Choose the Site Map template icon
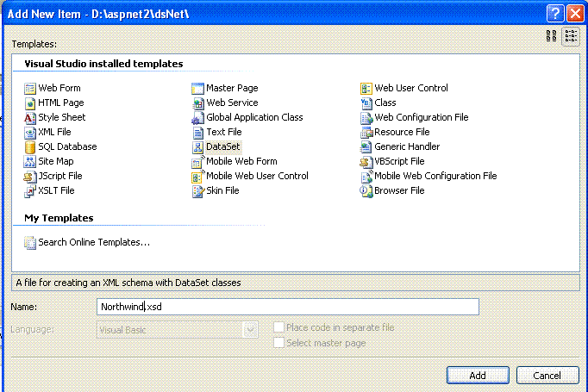 [29, 161]
